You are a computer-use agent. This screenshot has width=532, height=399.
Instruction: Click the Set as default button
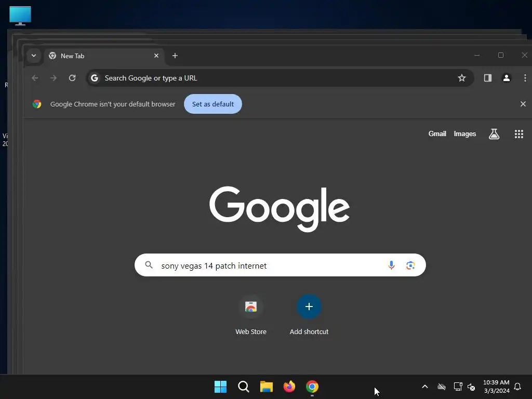[213, 104]
